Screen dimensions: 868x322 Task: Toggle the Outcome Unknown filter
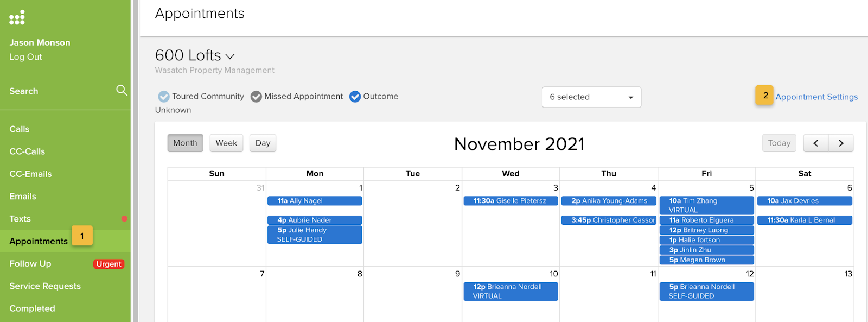[x=355, y=97]
